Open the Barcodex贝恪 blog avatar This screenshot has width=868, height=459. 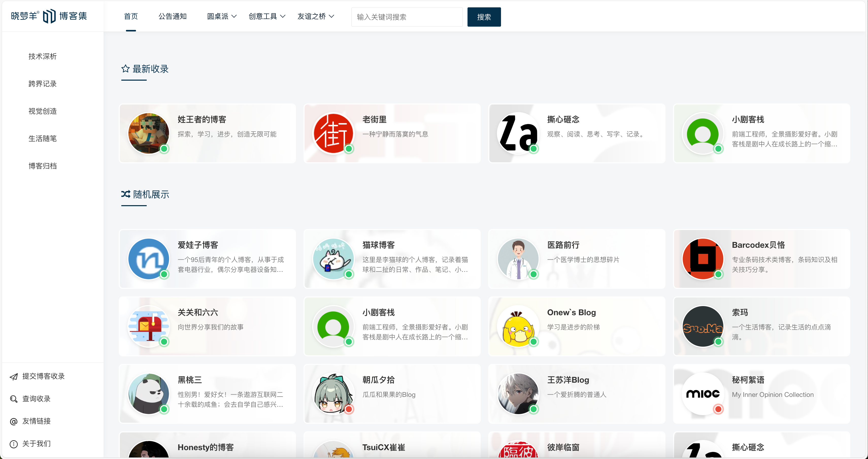[703, 259]
